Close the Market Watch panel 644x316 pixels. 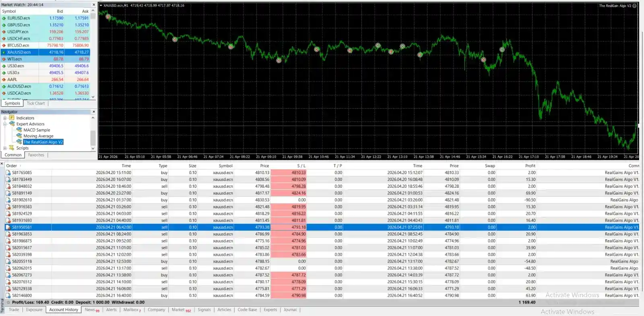[94, 5]
